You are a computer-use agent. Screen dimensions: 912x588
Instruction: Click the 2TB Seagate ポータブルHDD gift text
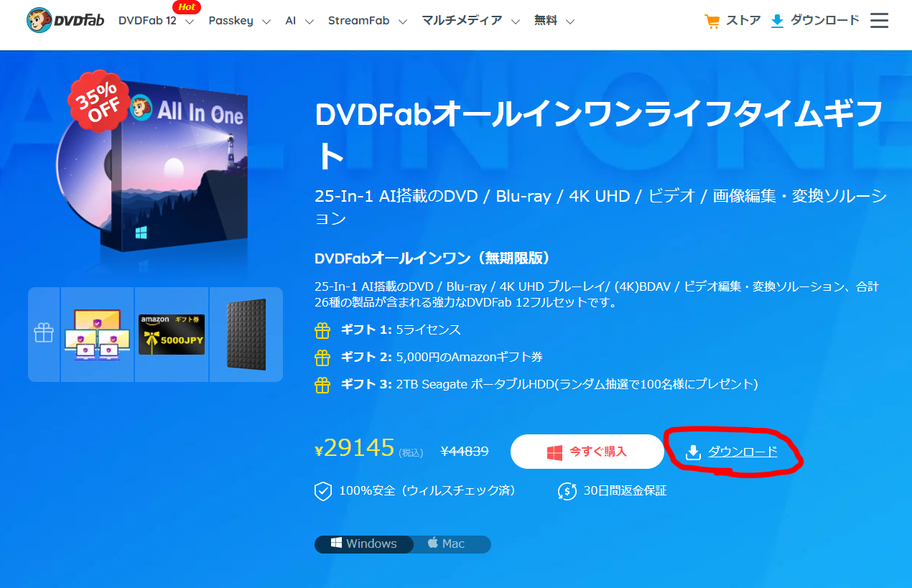577,384
